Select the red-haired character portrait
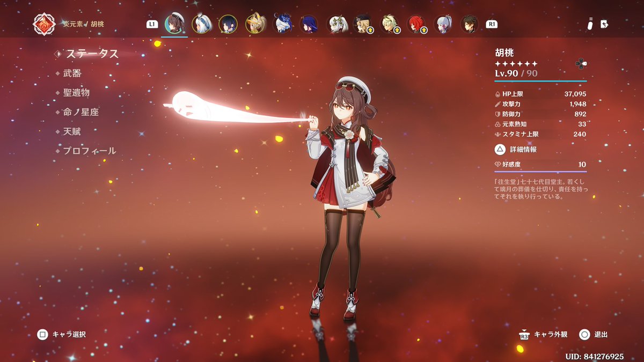This screenshot has width=644, height=362. coord(416,24)
